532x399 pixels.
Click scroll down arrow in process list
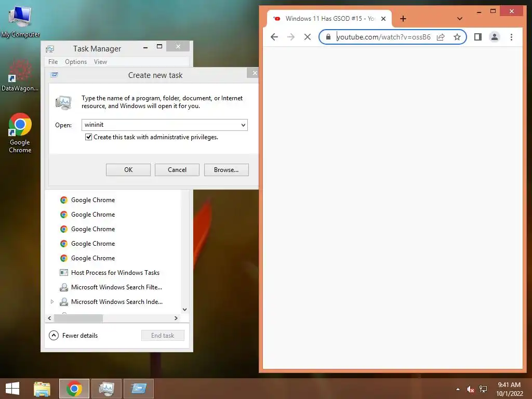[x=184, y=310]
